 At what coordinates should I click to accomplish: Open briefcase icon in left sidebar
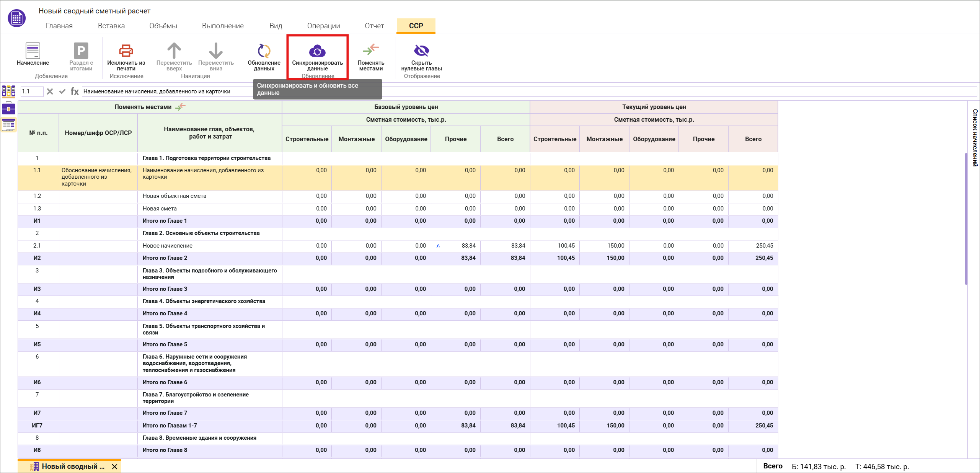click(8, 108)
